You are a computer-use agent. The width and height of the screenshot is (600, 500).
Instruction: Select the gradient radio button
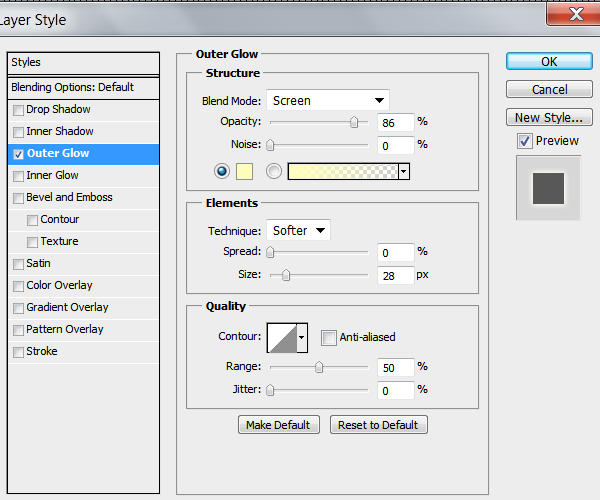[274, 171]
